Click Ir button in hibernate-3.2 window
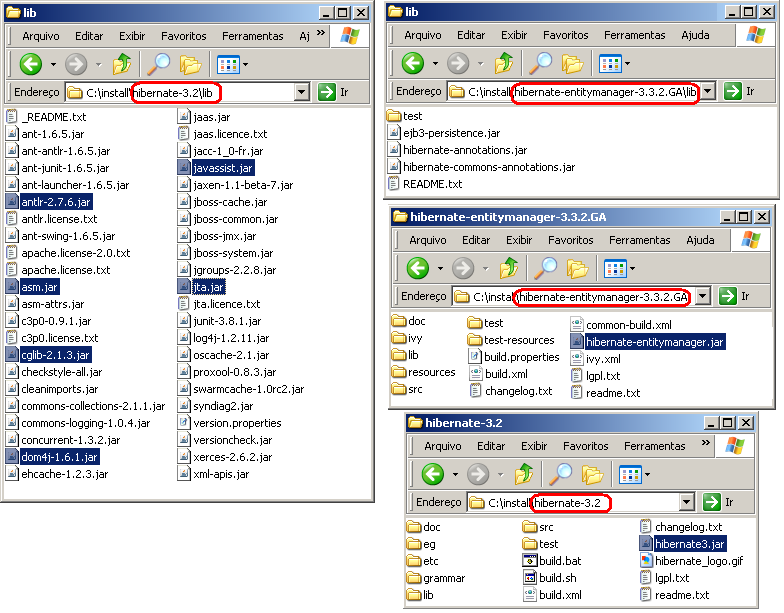The height and width of the screenshot is (613, 784). 718,502
